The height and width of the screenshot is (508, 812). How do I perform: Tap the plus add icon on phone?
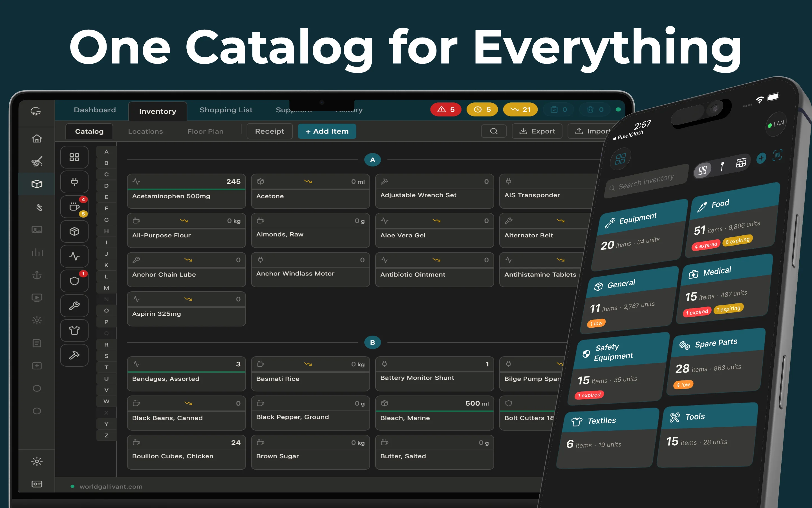coord(761,158)
